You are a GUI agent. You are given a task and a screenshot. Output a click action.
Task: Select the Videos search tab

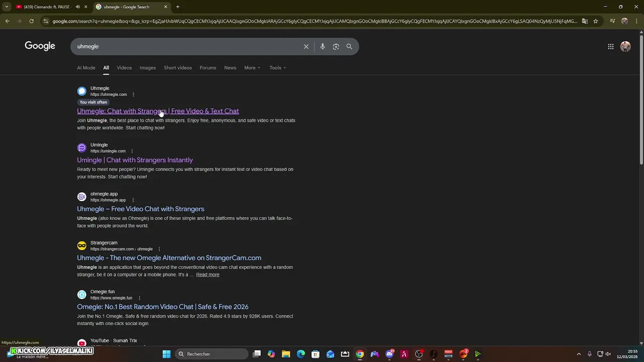(x=124, y=68)
